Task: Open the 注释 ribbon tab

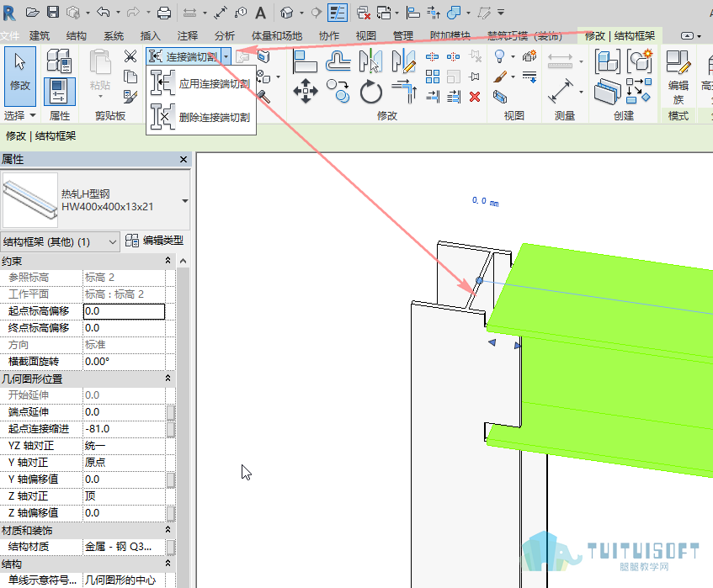Action: [188, 36]
